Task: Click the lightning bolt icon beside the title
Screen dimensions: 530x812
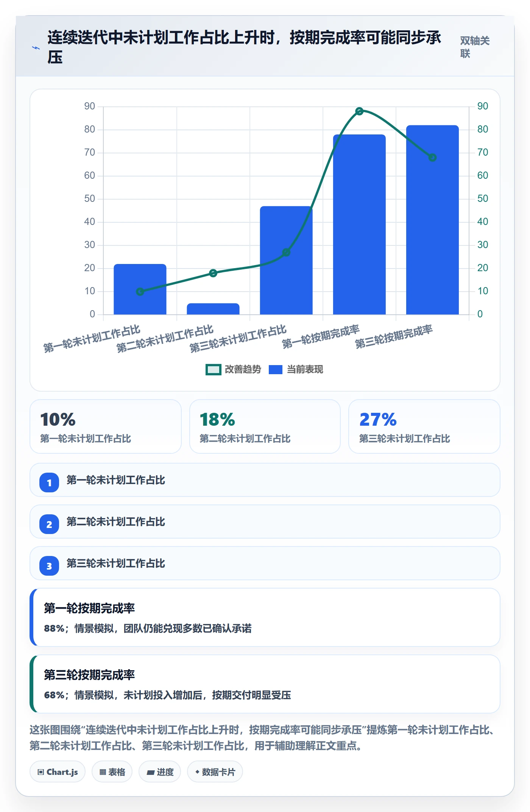Action: (36, 48)
